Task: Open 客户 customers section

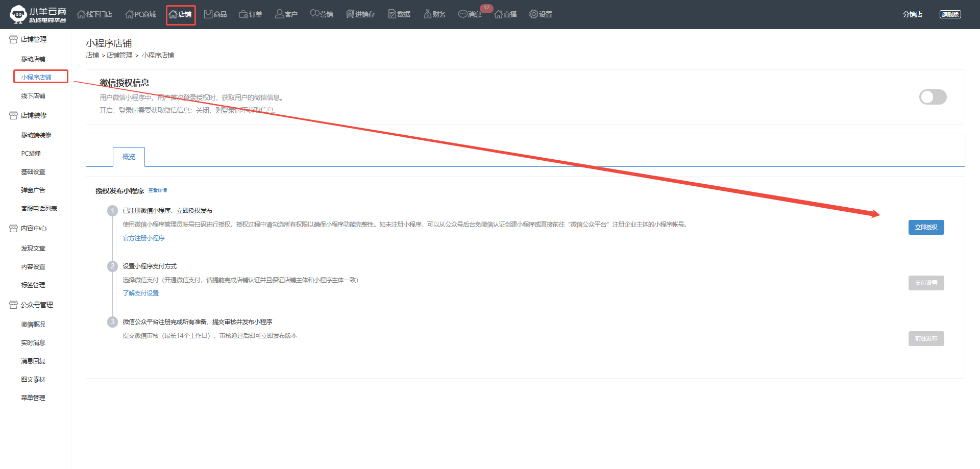Action: point(286,14)
